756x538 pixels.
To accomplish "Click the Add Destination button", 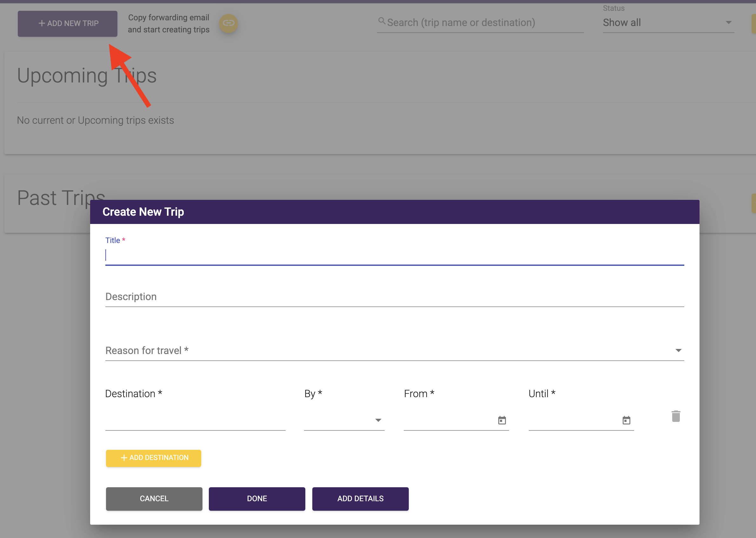I will click(154, 458).
